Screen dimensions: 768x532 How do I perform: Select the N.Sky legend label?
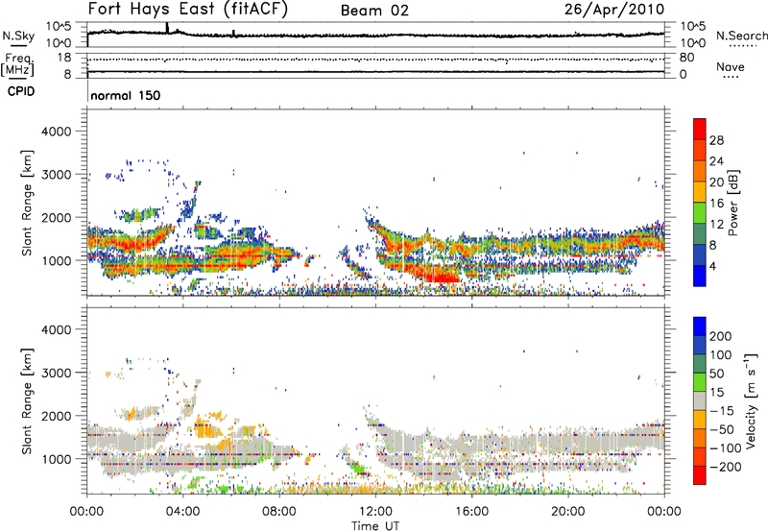point(18,36)
